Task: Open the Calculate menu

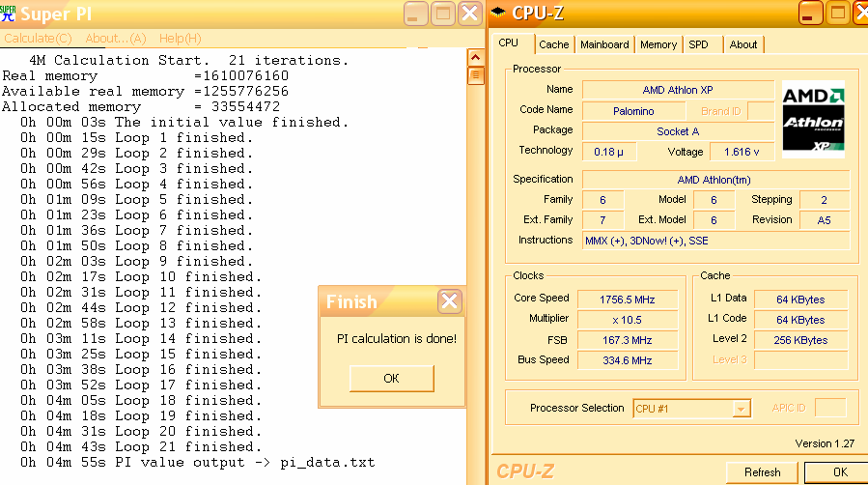Action: (39, 39)
